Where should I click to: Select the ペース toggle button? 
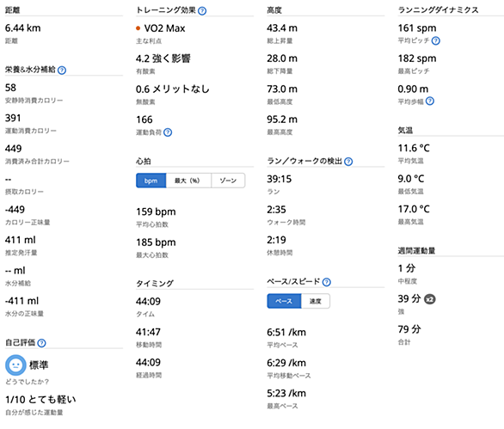click(x=284, y=301)
